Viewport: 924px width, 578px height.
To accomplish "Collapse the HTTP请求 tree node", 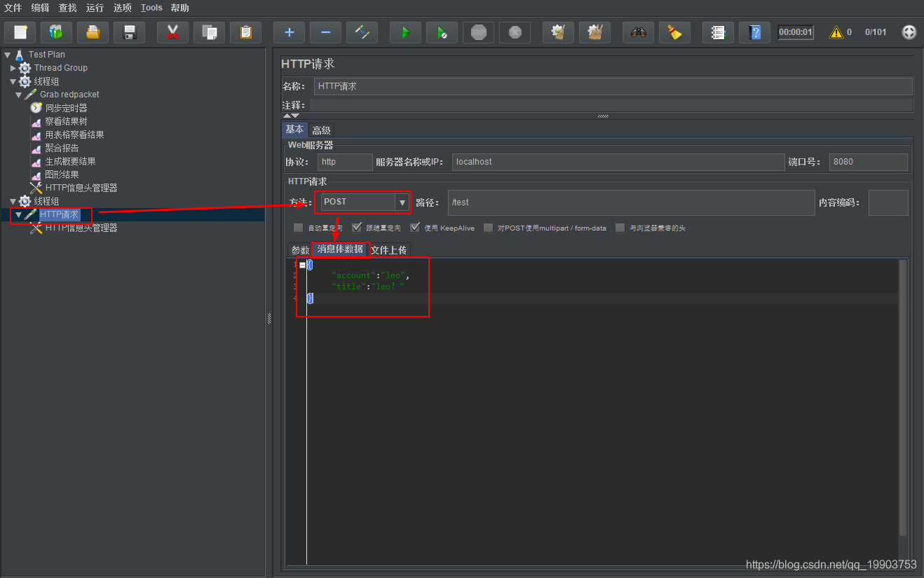I will (19, 215).
